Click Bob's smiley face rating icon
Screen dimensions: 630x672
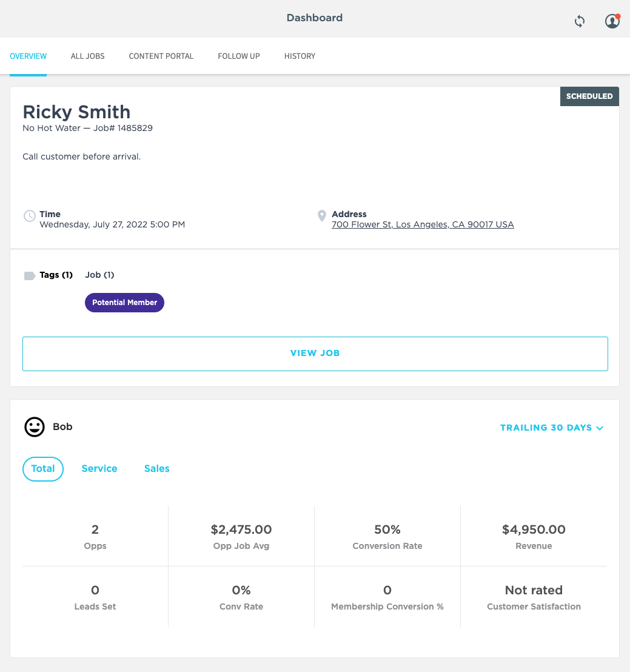coord(34,426)
